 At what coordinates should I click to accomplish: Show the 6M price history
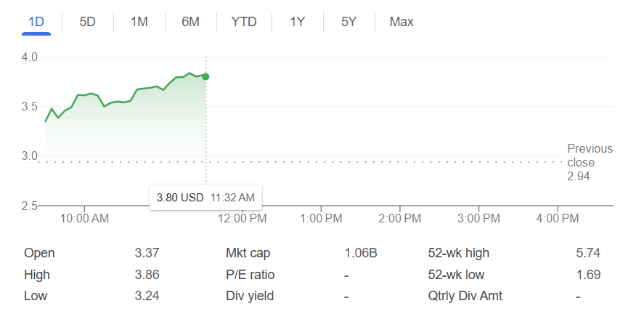pos(190,22)
